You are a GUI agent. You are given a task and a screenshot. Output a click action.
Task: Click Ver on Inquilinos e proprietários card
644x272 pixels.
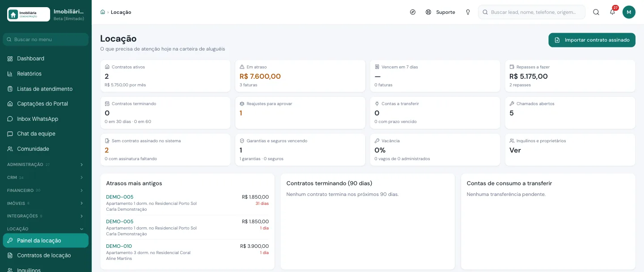515,150
